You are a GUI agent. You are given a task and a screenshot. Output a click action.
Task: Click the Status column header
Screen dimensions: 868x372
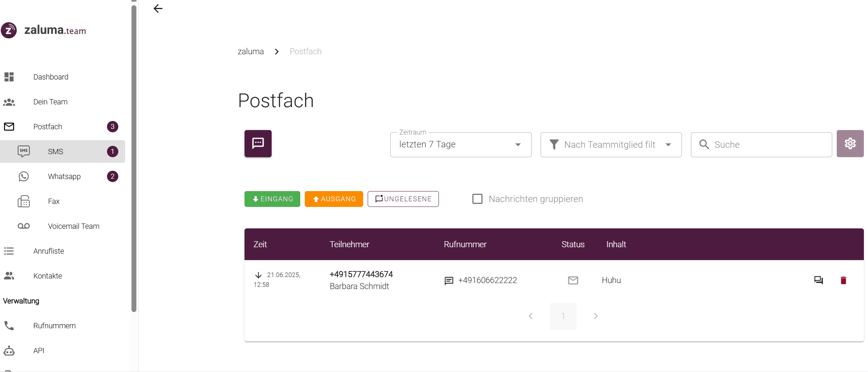tap(573, 245)
